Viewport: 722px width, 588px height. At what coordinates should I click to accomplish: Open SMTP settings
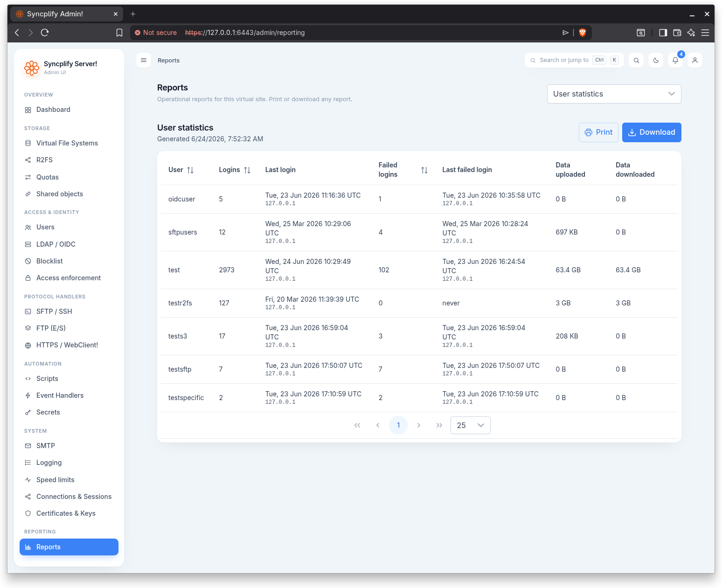click(69, 446)
